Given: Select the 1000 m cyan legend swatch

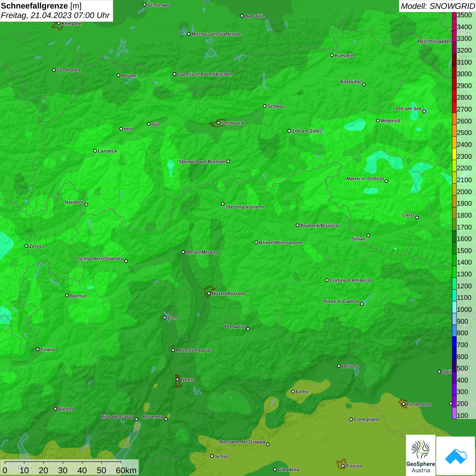Looking at the screenshot, I should 454,307.
